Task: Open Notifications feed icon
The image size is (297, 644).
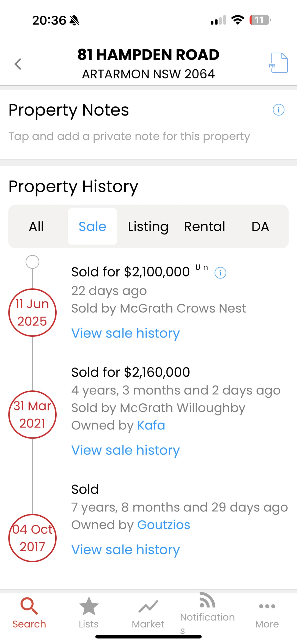Action: [207, 600]
